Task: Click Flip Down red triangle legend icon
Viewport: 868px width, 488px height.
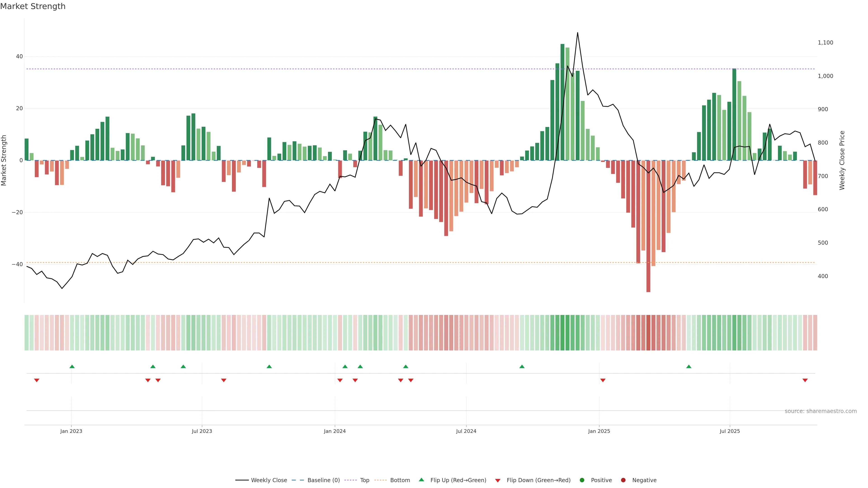Action: pyautogui.click(x=498, y=481)
